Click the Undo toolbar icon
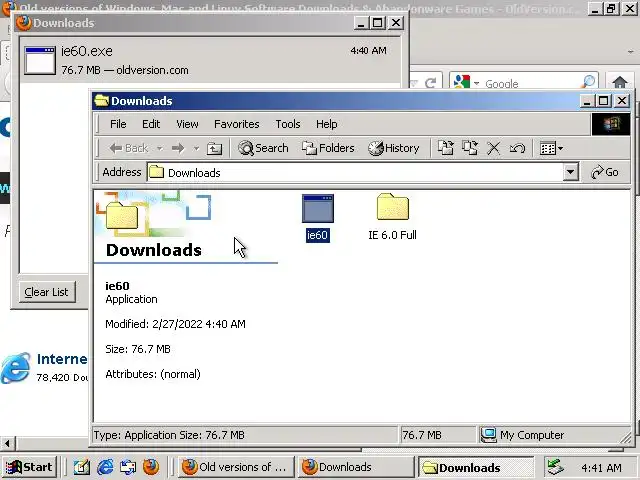The image size is (640, 480). coord(517,148)
